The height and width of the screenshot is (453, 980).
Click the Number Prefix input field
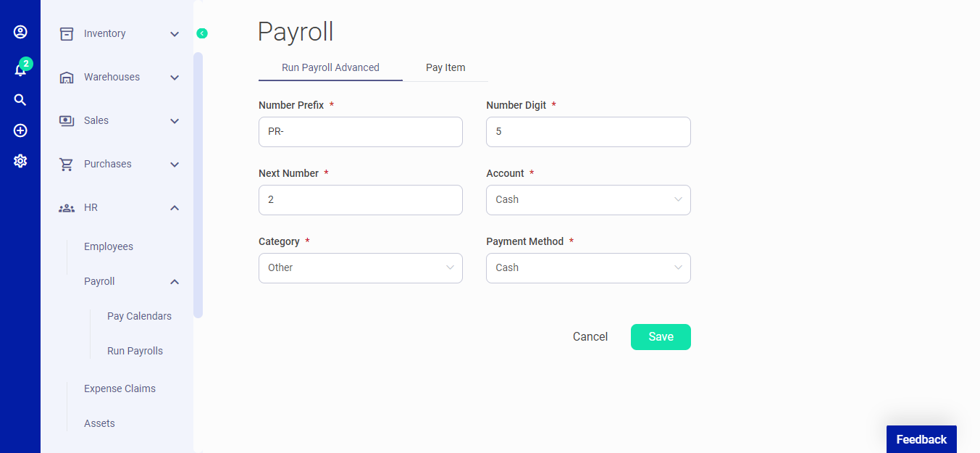point(360,131)
